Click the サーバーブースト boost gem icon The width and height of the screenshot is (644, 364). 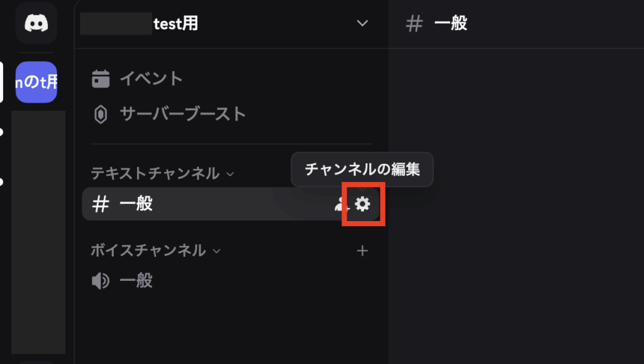[101, 114]
